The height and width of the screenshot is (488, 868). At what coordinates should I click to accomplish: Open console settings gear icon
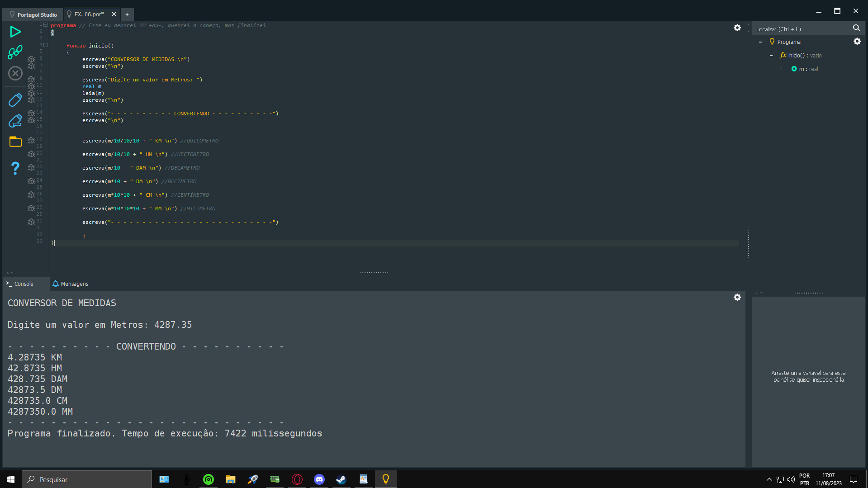pyautogui.click(x=737, y=297)
